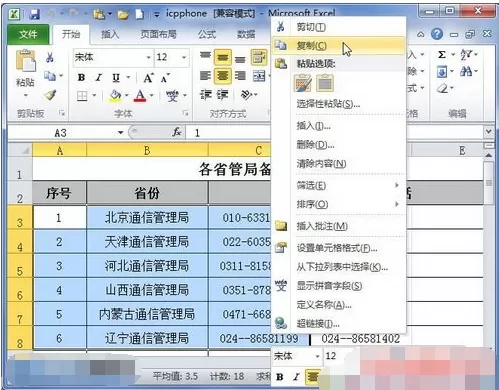Choose first paste option icon in context menu

click(x=303, y=83)
